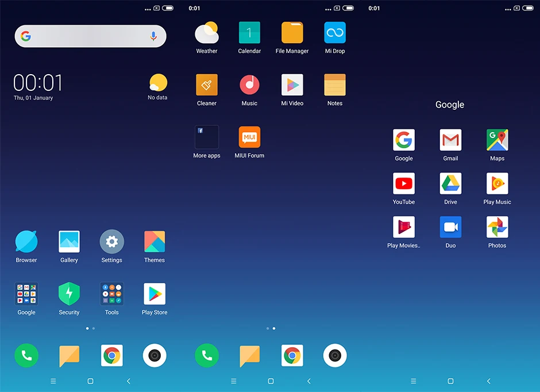Open Settings gear app
The width and height of the screenshot is (540, 392).
point(111,241)
